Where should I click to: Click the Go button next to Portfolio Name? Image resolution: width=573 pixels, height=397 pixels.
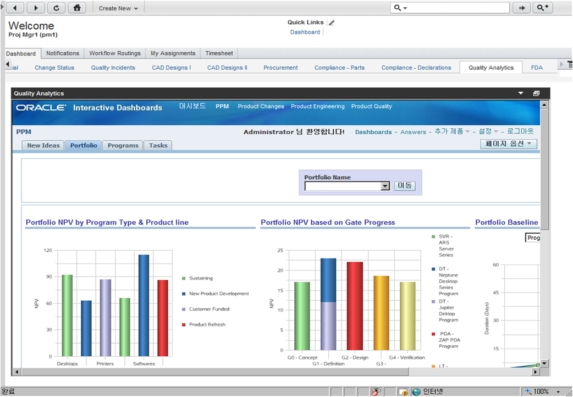(x=405, y=186)
